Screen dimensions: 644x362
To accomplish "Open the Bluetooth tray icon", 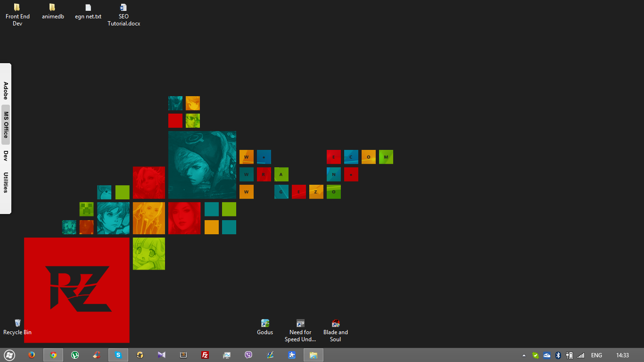I will [558, 355].
